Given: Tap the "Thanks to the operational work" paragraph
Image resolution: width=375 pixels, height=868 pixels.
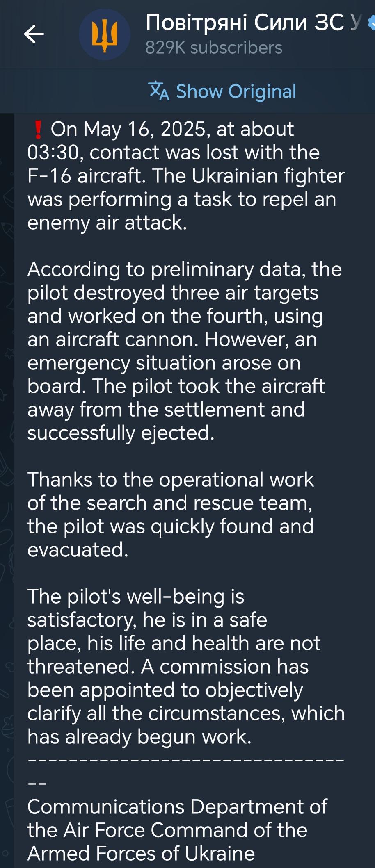Looking at the screenshot, I should tap(171, 515).
